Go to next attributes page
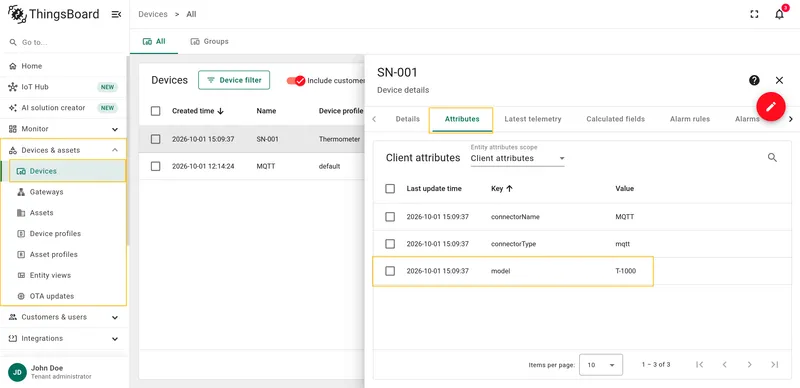The width and height of the screenshot is (800, 388). (x=749, y=365)
